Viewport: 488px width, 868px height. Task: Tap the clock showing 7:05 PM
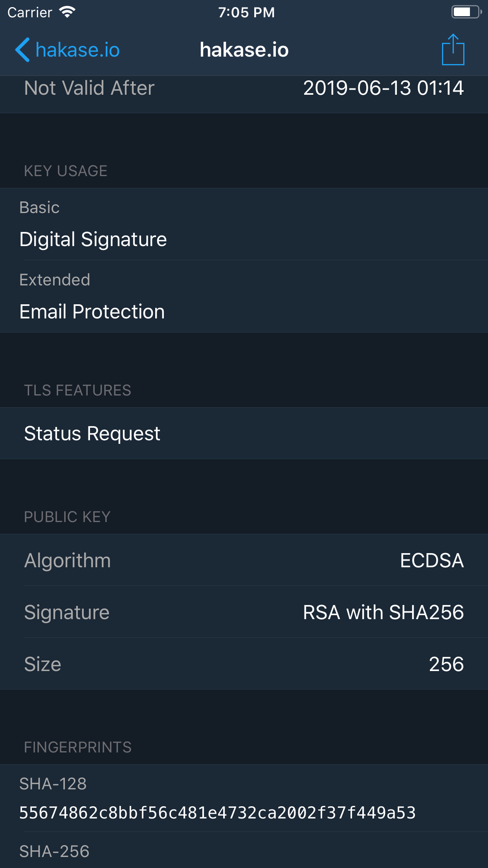click(x=246, y=12)
